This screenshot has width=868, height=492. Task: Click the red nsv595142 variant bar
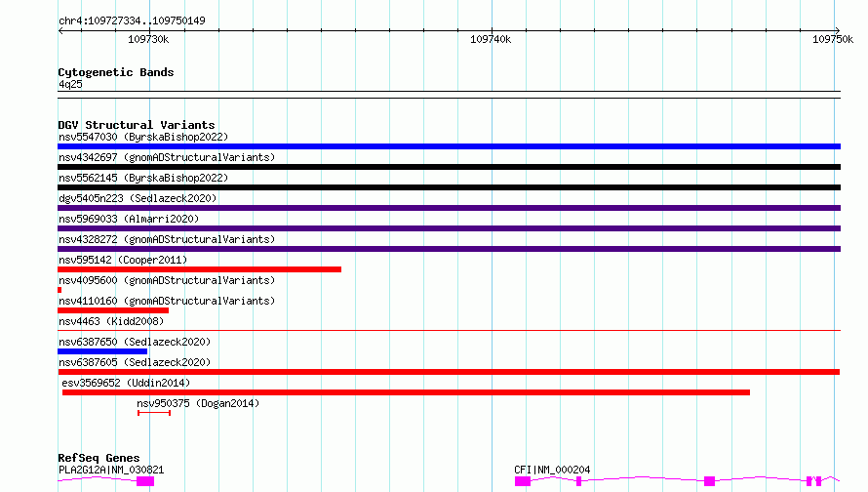199,269
